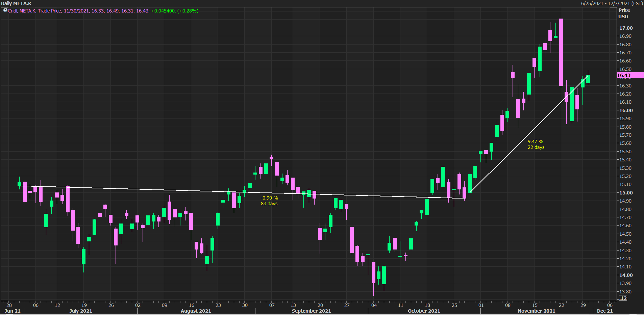644x315 pixels.
Task: Click the October 2021 month label
Action: [x=424, y=311]
